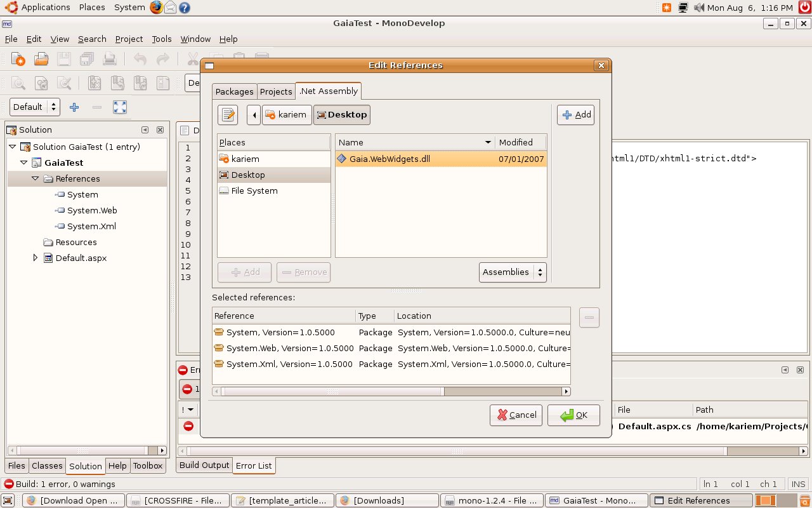Click the New File toolbar icon
The width and height of the screenshot is (812, 508).
[x=18, y=59]
